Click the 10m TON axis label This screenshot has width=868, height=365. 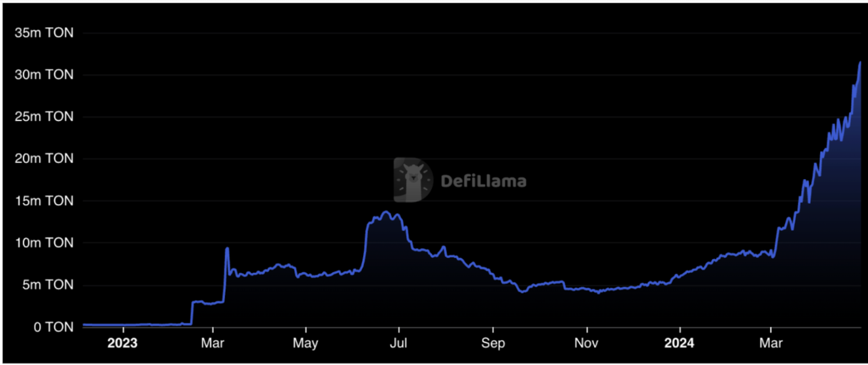tap(45, 243)
